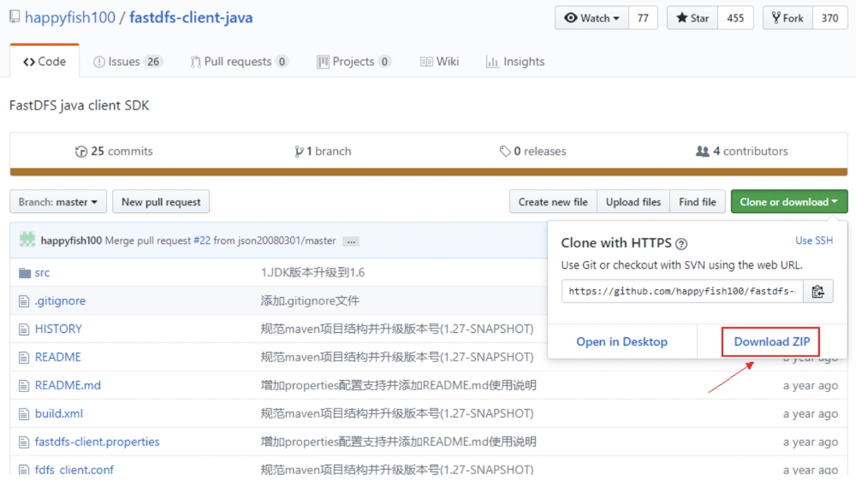View the 1 branch list
This screenshot has width=868, height=493.
tap(323, 151)
